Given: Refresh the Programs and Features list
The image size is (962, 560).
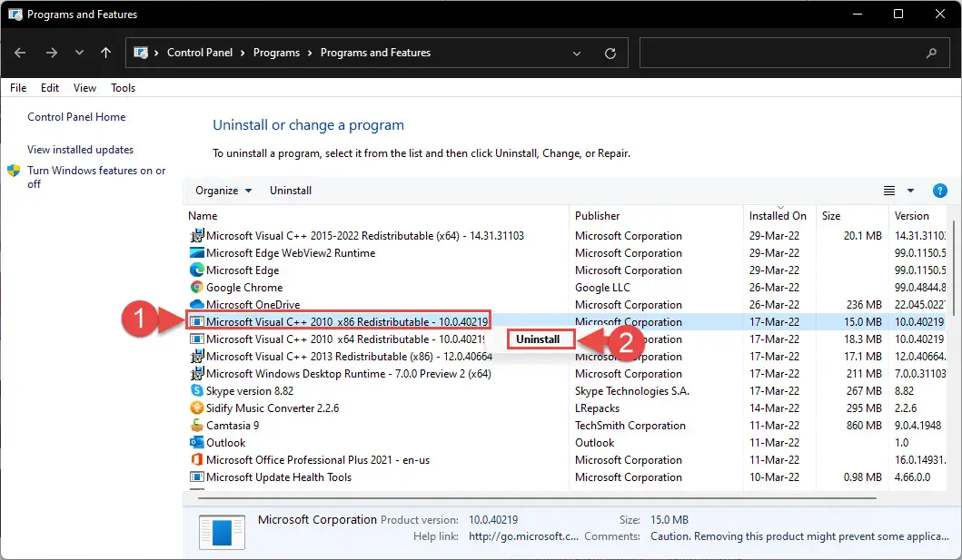Looking at the screenshot, I should [610, 54].
